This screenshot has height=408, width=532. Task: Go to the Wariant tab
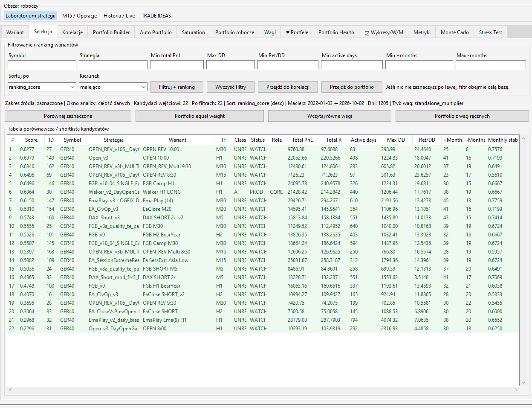(15, 32)
